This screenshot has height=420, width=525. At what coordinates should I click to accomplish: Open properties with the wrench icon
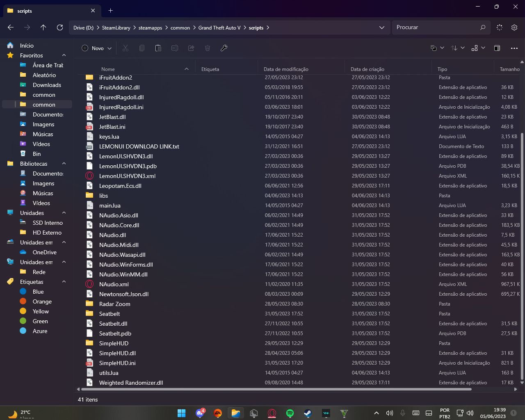pos(224,48)
